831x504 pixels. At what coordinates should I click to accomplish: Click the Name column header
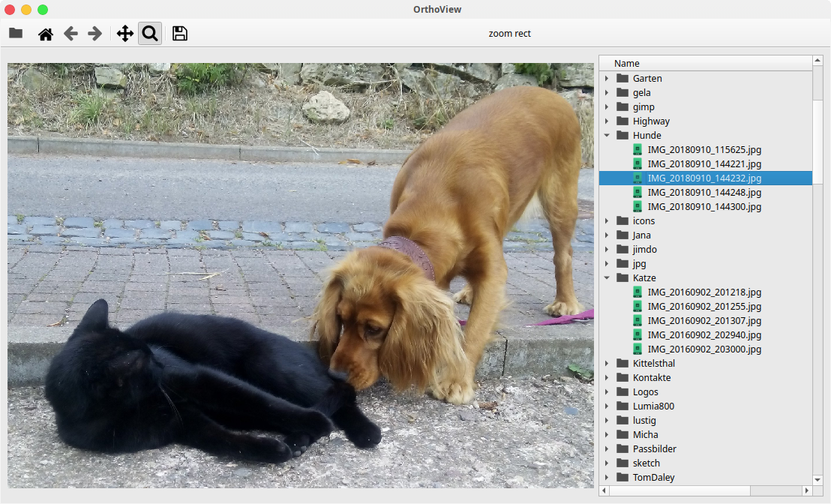[706, 63]
